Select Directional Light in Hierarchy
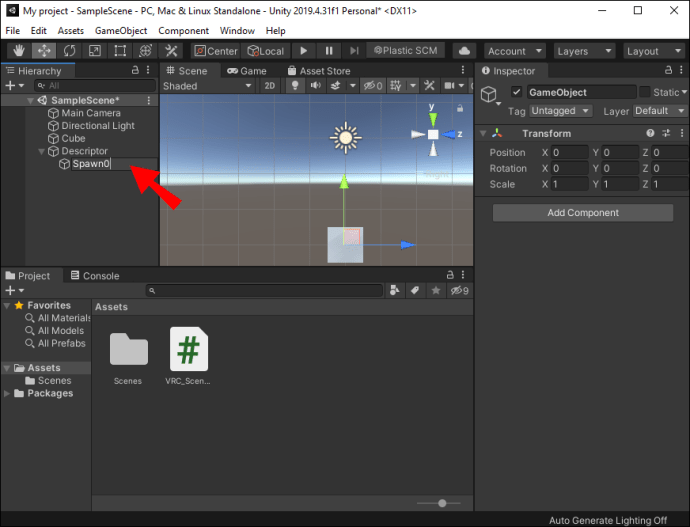The height and width of the screenshot is (527, 690). click(98, 126)
